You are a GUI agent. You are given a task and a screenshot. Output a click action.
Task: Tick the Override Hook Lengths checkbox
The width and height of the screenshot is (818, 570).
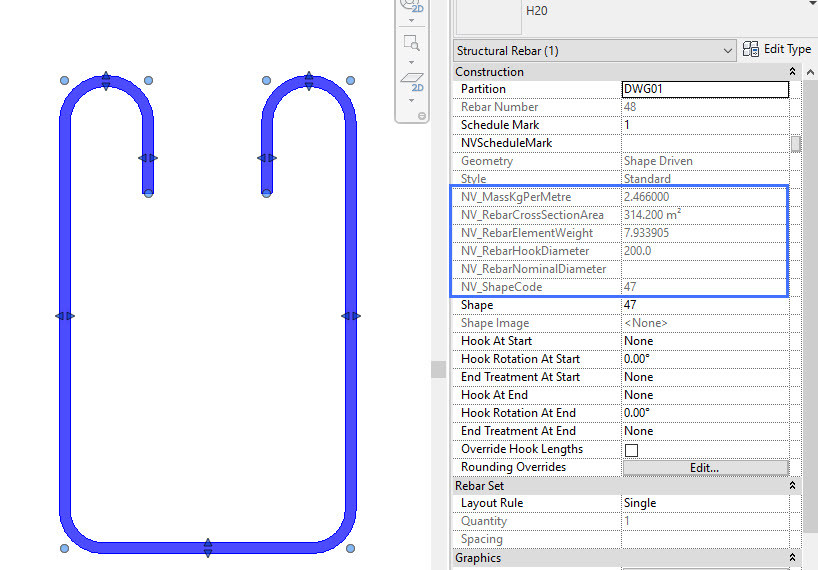[631, 450]
